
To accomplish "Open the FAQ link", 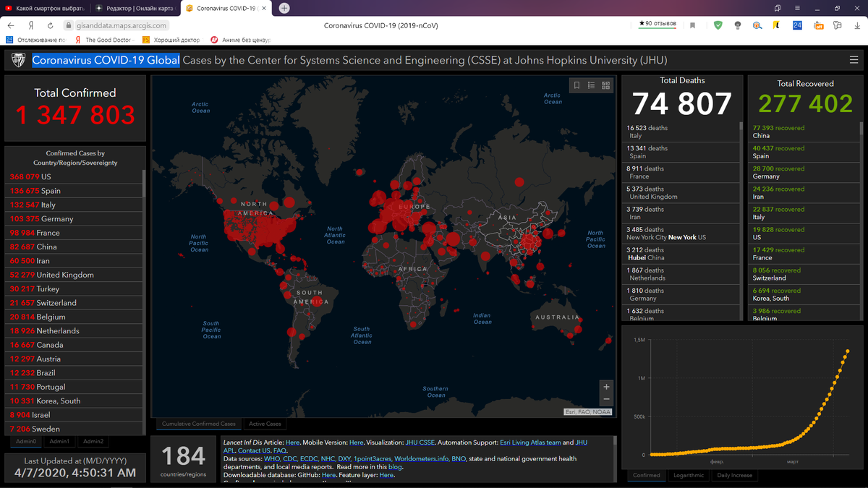I will (280, 450).
